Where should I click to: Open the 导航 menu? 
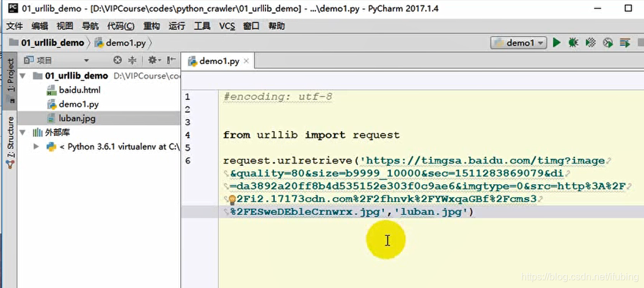[x=90, y=26]
